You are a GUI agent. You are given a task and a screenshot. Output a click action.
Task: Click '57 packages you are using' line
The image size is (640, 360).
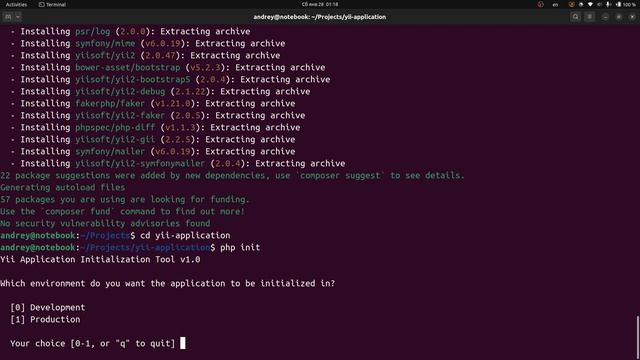[x=125, y=199]
